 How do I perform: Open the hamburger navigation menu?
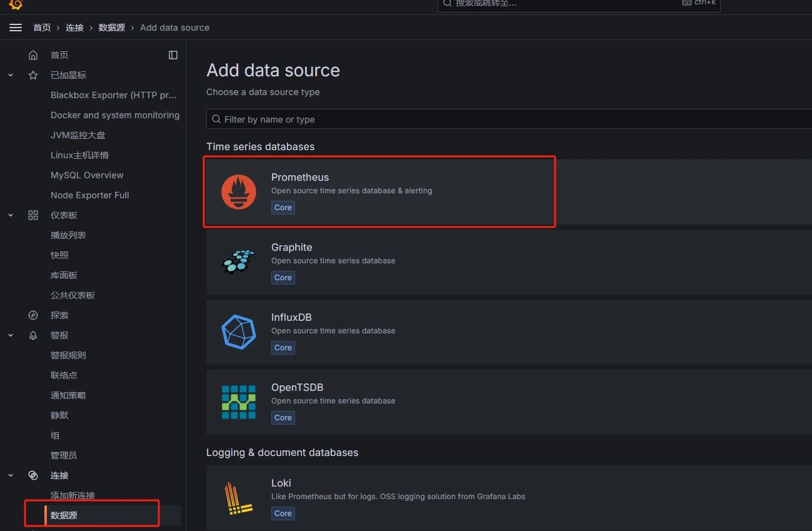16,28
